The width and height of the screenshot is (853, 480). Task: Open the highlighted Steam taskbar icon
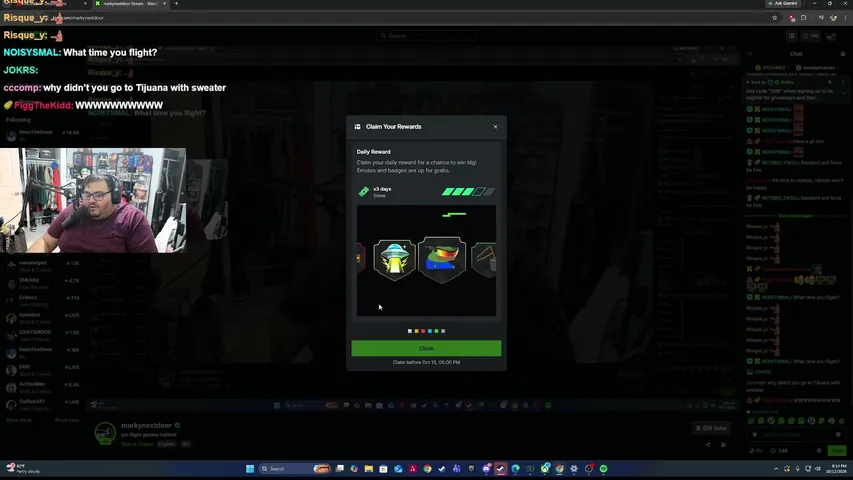[500, 469]
